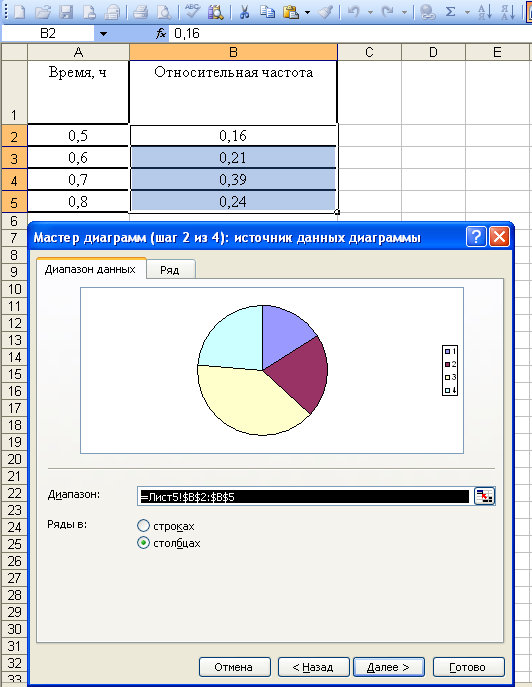The image size is (532, 687).
Task: Click the Paste clipboard icon
Action: pyautogui.click(x=291, y=12)
